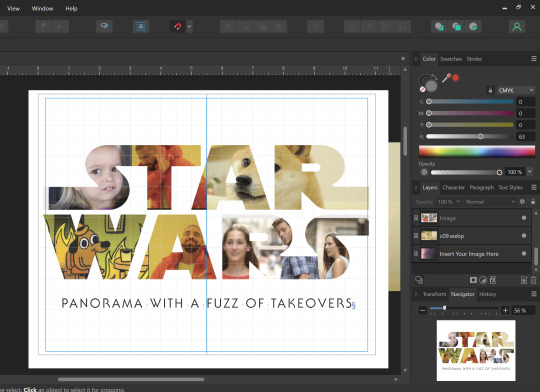This screenshot has height=392, width=540.
Task: Open the snapping options dropdown arrow
Action: 189,27
